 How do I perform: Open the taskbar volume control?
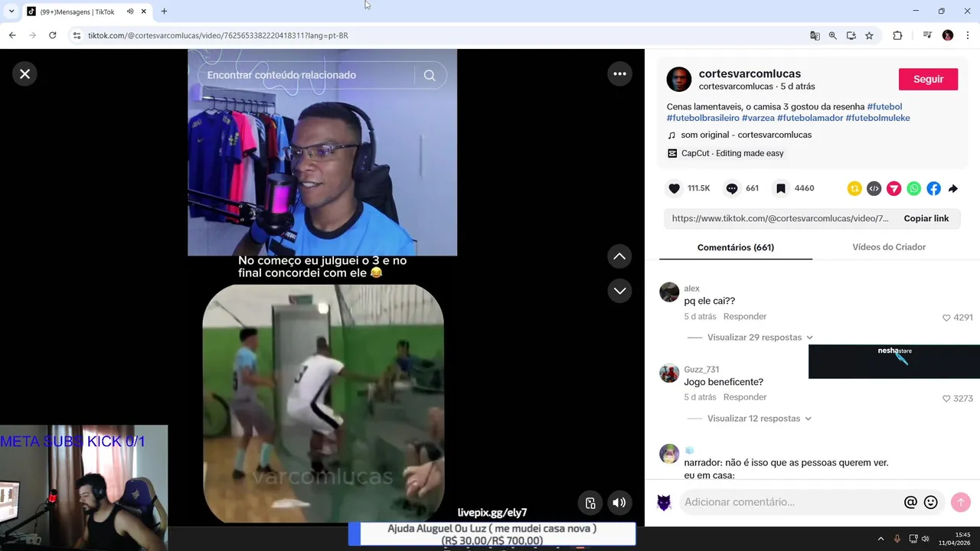click(x=926, y=539)
